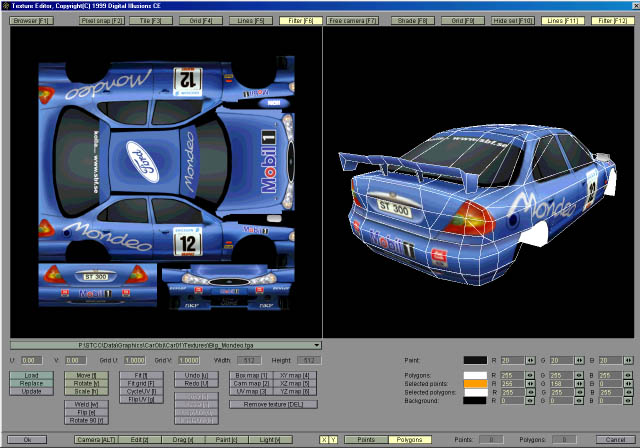This screenshot has width=640, height=448.
Task: Toggle Tile [F3] mode
Action: tap(151, 20)
